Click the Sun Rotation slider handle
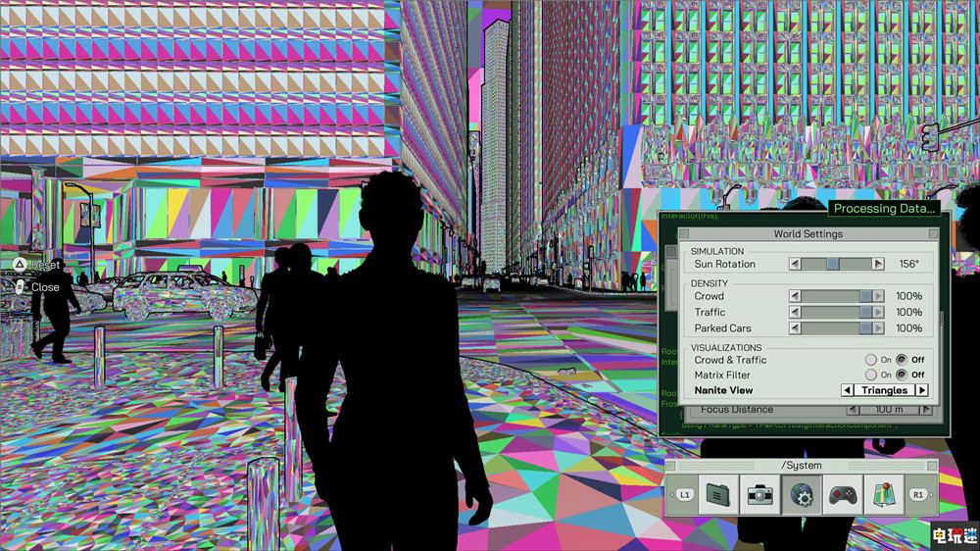This screenshot has height=551, width=980. 832,264
